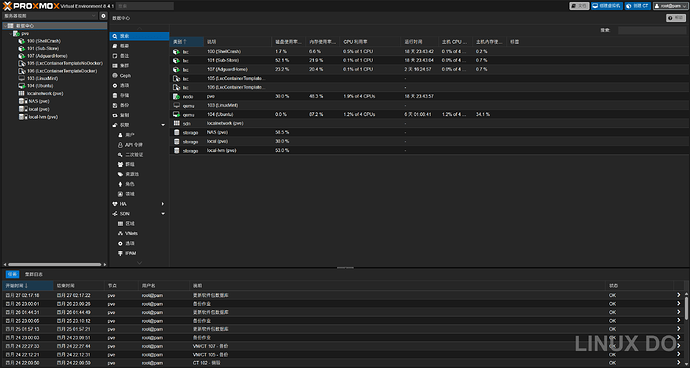
Task: Click the 104 (Ubuntu) VM icon in tree
Action: 22,86
